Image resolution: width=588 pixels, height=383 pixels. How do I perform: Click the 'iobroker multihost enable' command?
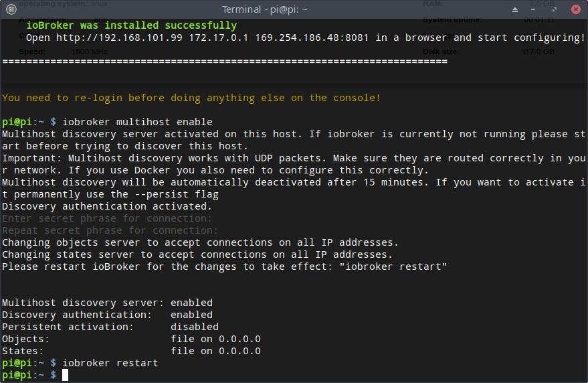(x=137, y=122)
